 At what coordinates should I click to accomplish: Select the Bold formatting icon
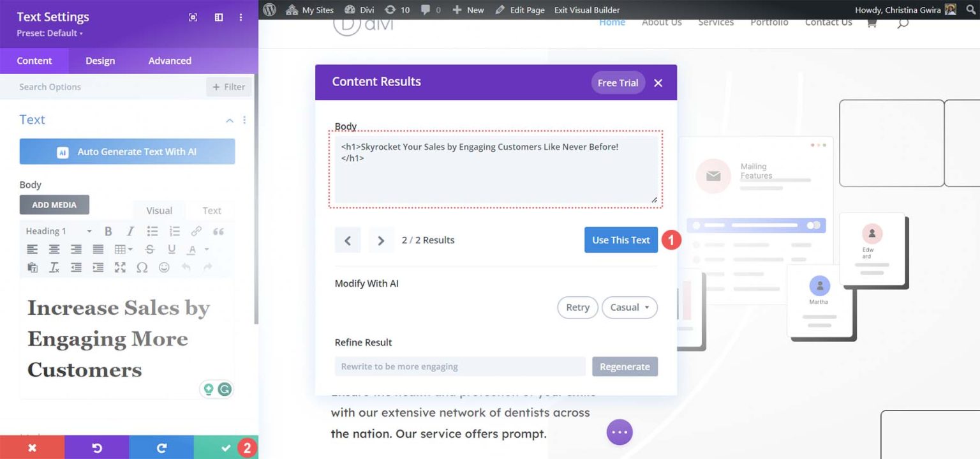(x=108, y=231)
